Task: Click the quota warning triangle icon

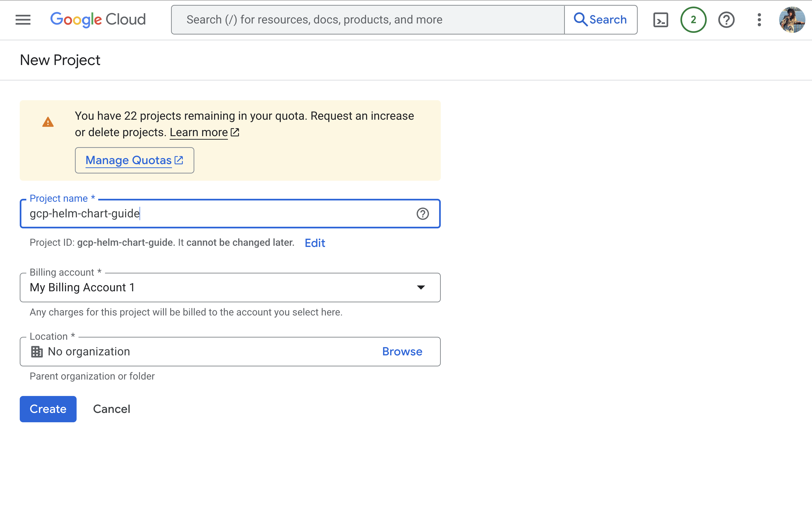Action: [x=48, y=122]
